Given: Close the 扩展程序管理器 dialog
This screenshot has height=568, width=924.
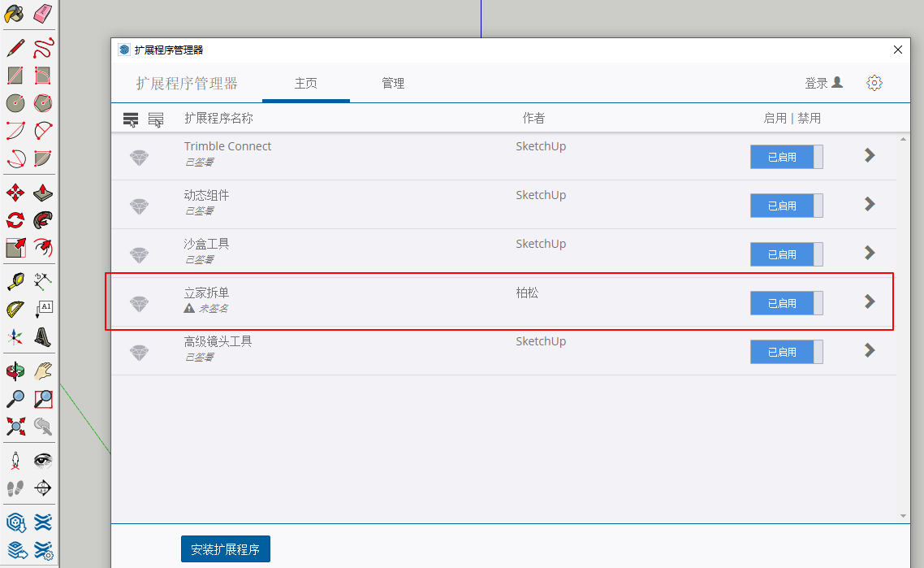Looking at the screenshot, I should point(897,50).
